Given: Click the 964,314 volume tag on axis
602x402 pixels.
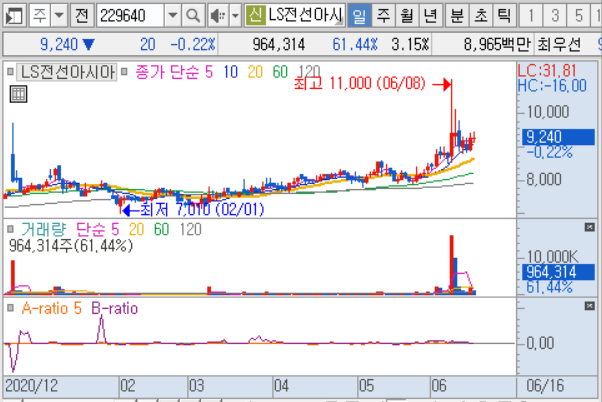Looking at the screenshot, I should (559, 272).
